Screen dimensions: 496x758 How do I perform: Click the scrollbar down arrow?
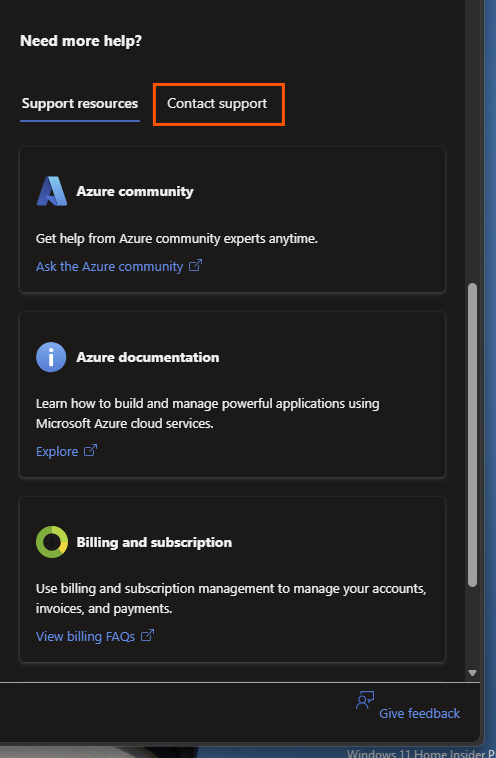472,673
